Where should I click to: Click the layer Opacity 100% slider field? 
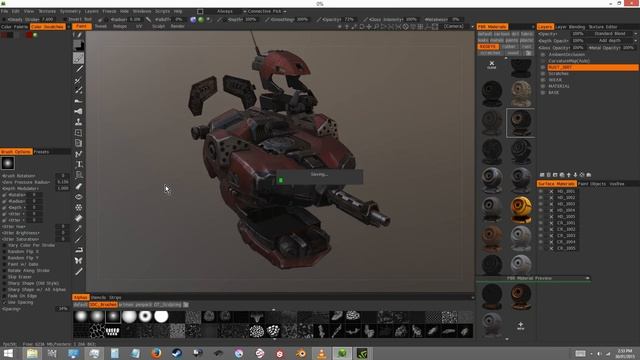[578, 33]
